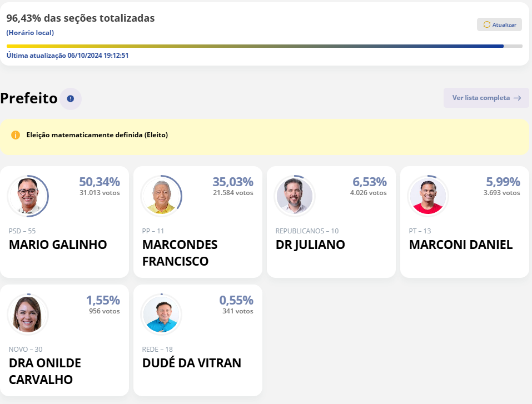
Task: Select the MARCONDES FRANCISCO candidate name
Action: 180,253
